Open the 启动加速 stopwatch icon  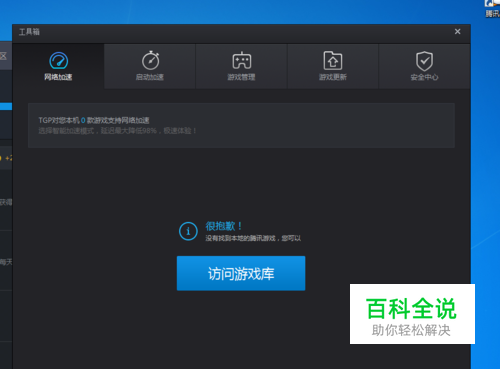(x=150, y=61)
